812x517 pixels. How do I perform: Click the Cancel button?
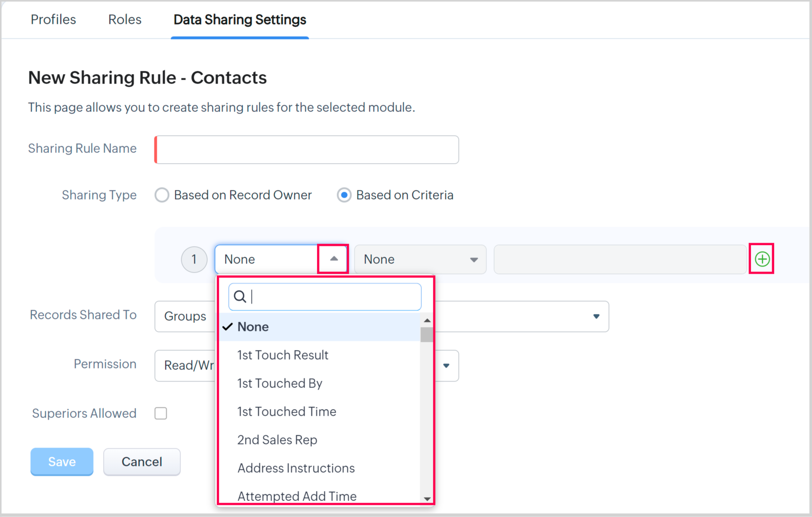(x=142, y=462)
